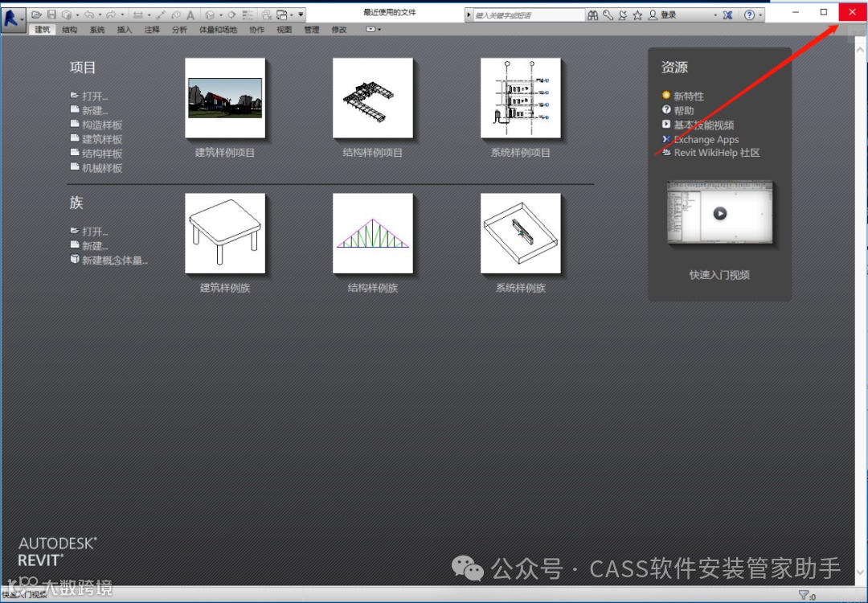The image size is (868, 603).
Task: Switch to the 结构 ribbon tab
Action: pyautogui.click(x=70, y=30)
